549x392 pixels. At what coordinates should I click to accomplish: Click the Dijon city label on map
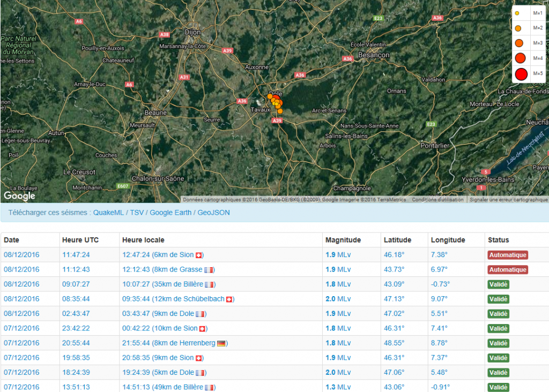tap(192, 32)
